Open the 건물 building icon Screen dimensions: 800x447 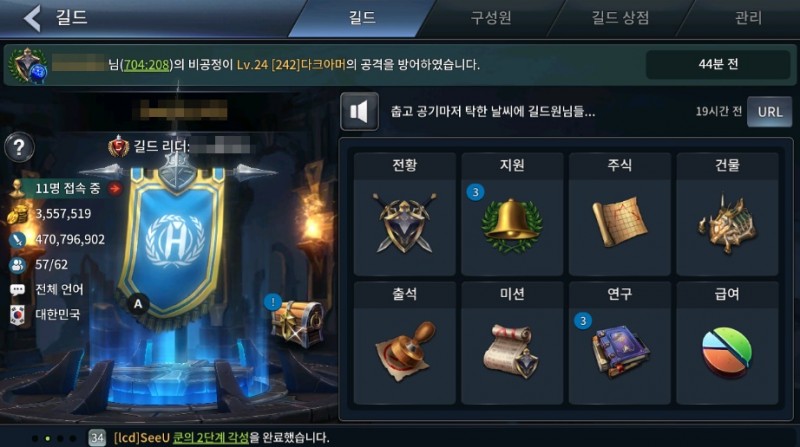tap(727, 224)
